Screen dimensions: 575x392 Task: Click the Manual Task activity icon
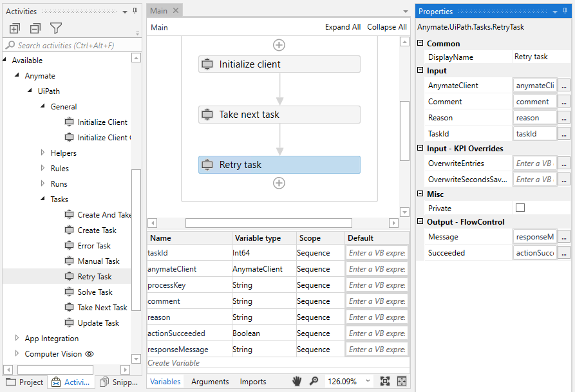coord(70,261)
